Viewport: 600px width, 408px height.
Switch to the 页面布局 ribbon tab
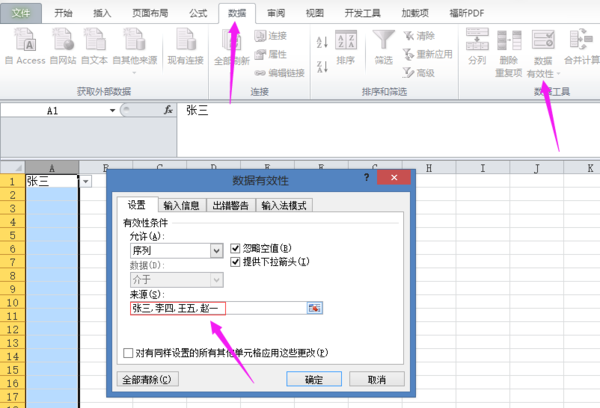[150, 13]
